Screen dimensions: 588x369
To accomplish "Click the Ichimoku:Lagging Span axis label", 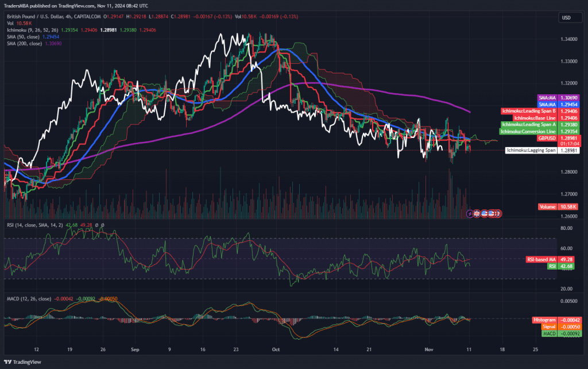I will pos(531,150).
